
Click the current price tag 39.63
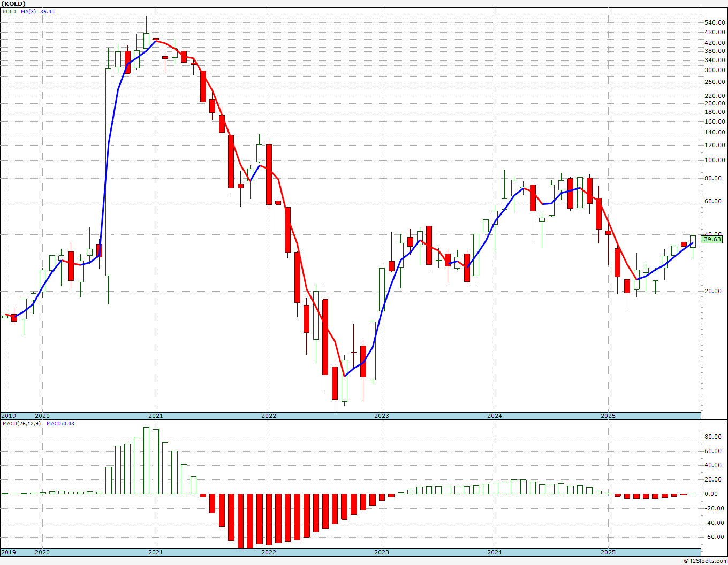(712, 240)
